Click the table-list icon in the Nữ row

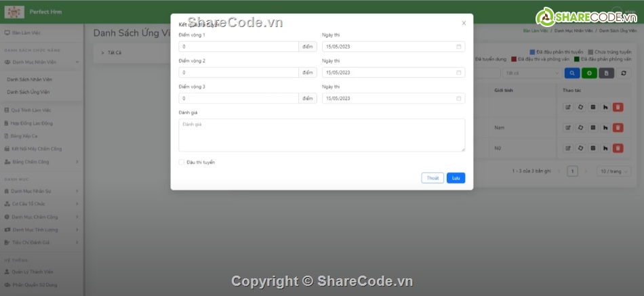(x=592, y=148)
